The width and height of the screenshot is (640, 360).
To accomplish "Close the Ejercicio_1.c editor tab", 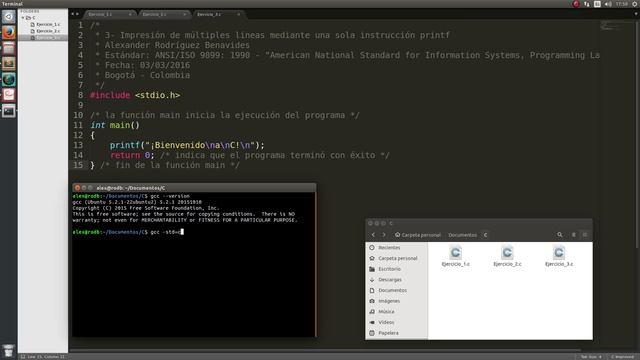I will click(x=130, y=14).
